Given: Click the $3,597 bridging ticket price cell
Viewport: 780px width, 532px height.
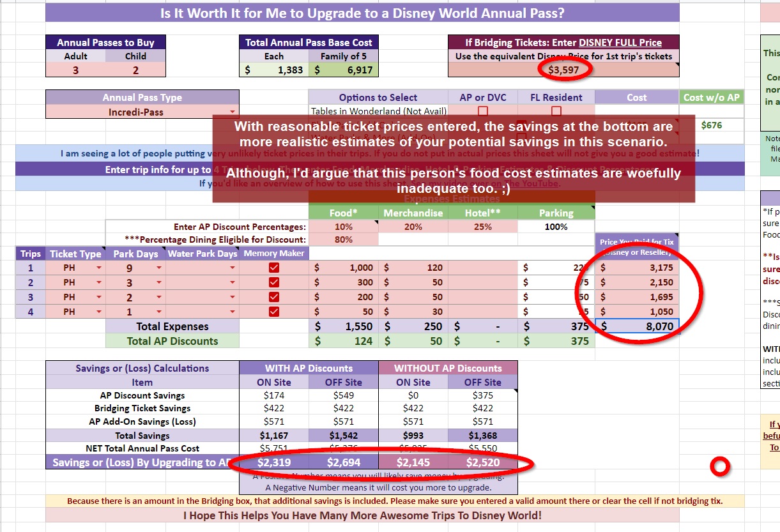Looking at the screenshot, I should coord(563,70).
